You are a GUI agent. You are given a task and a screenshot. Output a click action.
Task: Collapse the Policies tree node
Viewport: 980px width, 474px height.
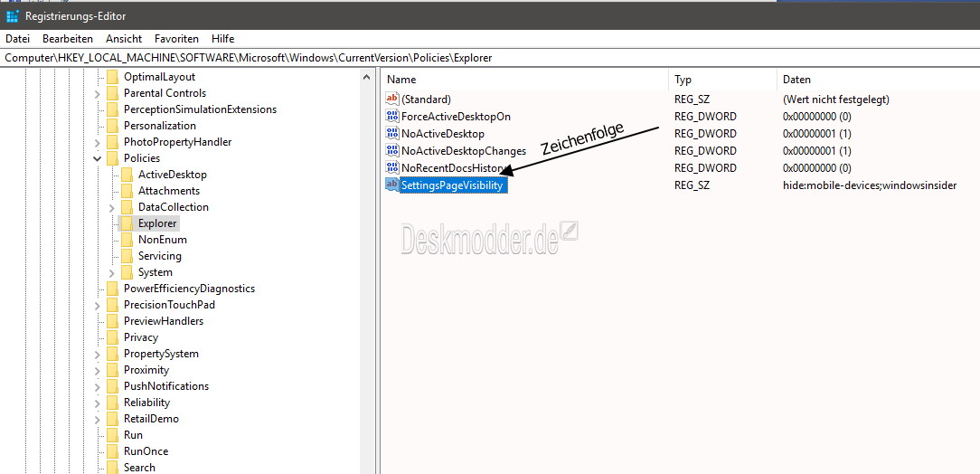coord(98,159)
